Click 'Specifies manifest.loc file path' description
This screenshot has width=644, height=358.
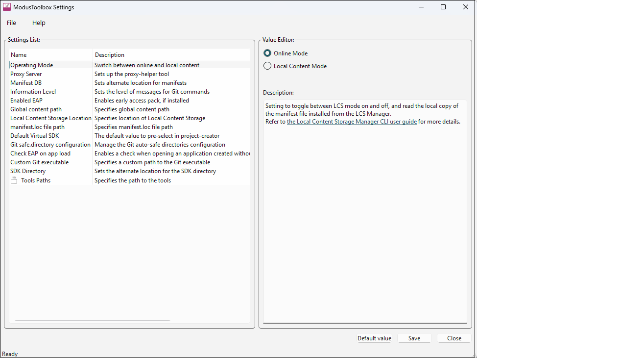134,127
